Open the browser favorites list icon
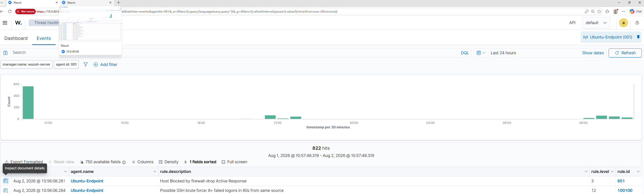 (x=608, y=11)
